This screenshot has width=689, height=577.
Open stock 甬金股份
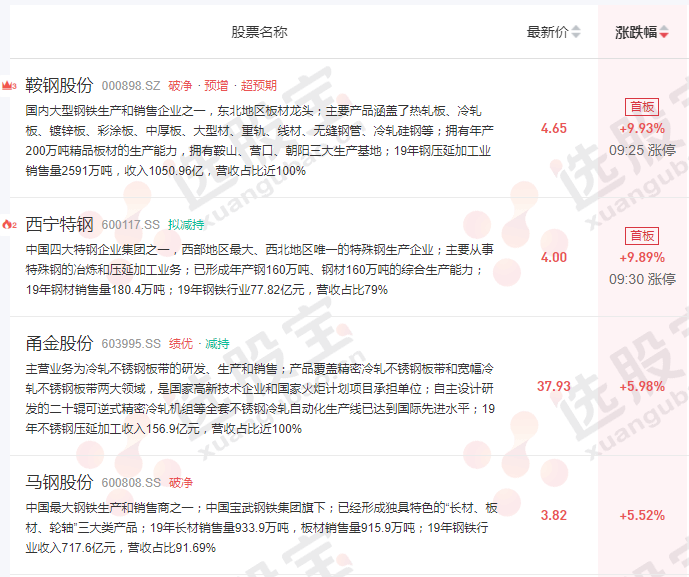[x=59, y=343]
